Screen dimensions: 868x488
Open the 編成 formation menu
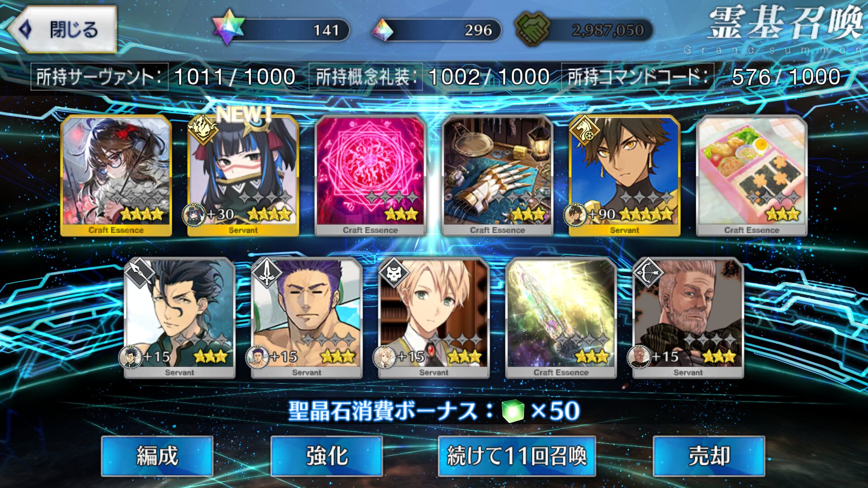point(157,456)
